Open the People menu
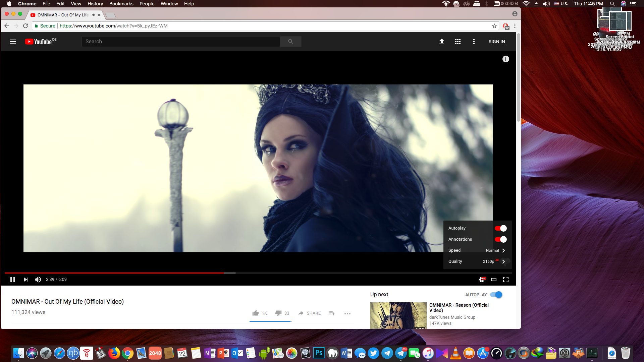644x362 pixels. pyautogui.click(x=147, y=4)
